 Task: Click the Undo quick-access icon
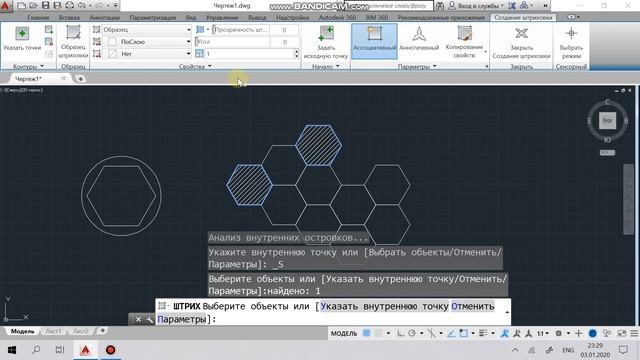point(82,6)
